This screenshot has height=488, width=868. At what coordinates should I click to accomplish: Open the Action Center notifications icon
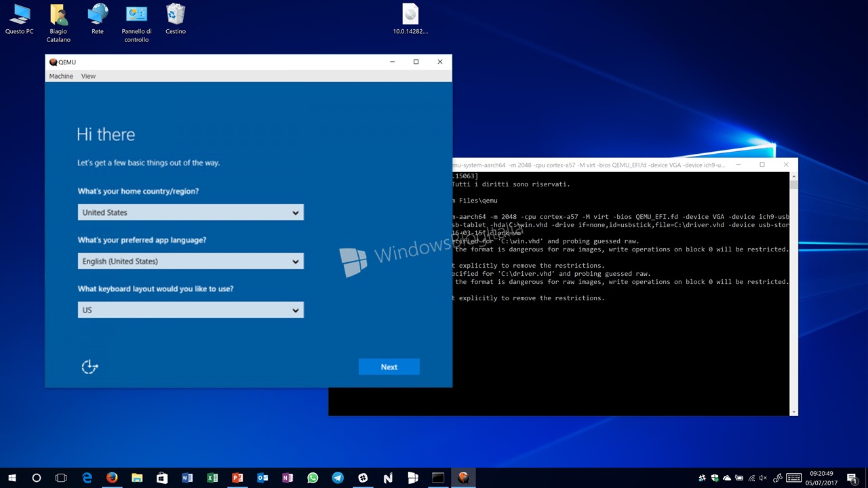[852, 478]
